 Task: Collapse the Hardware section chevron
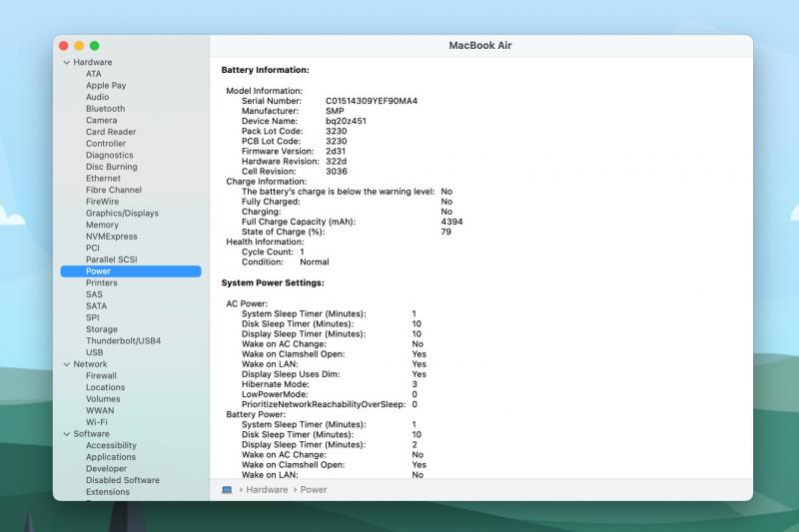point(67,62)
